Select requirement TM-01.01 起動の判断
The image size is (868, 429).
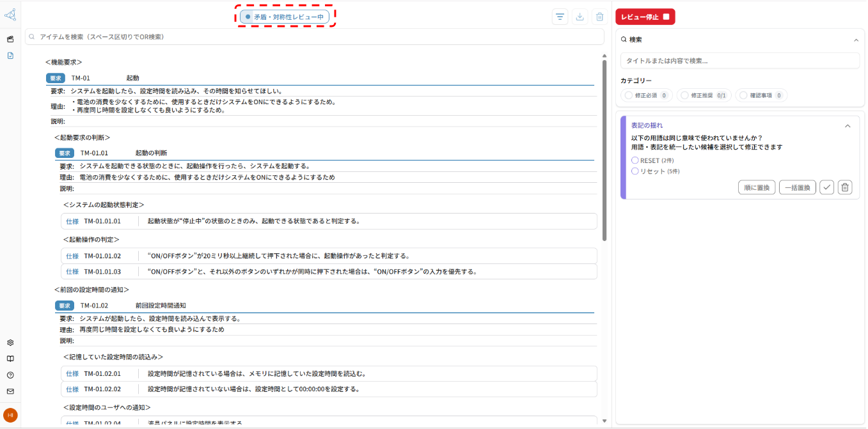(325, 153)
